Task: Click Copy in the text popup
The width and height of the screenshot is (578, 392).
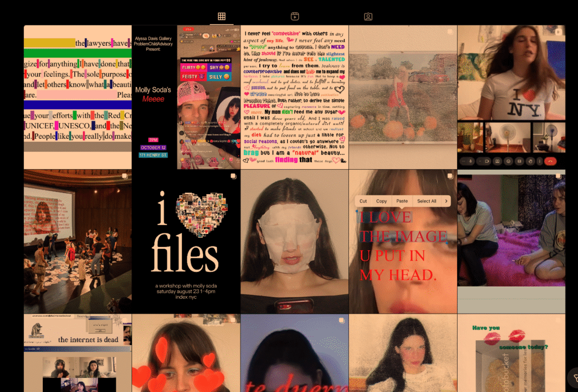Action: 382,201
